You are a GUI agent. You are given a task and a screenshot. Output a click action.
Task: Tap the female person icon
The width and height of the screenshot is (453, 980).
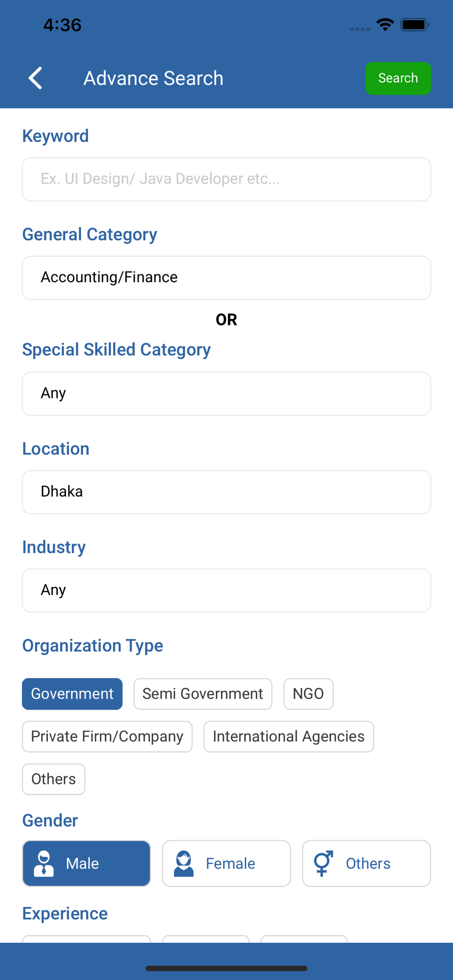click(x=184, y=863)
